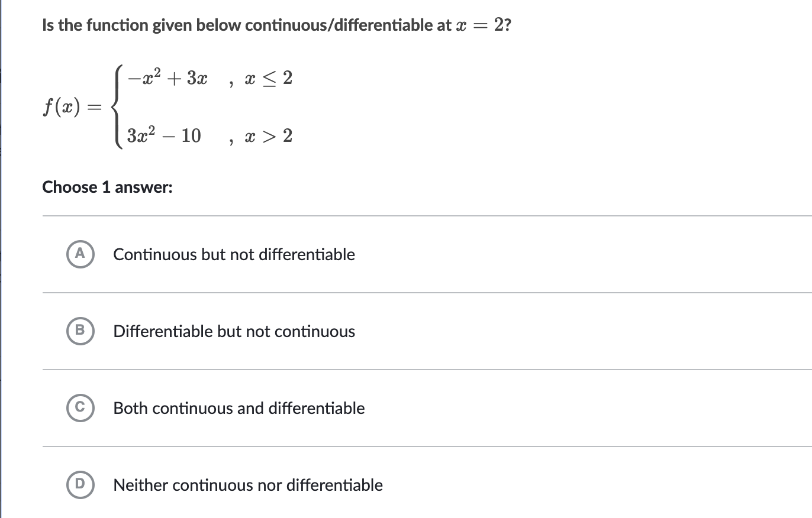812x518 pixels.
Task: Click the condition 'x > 2'
Action: click(269, 136)
